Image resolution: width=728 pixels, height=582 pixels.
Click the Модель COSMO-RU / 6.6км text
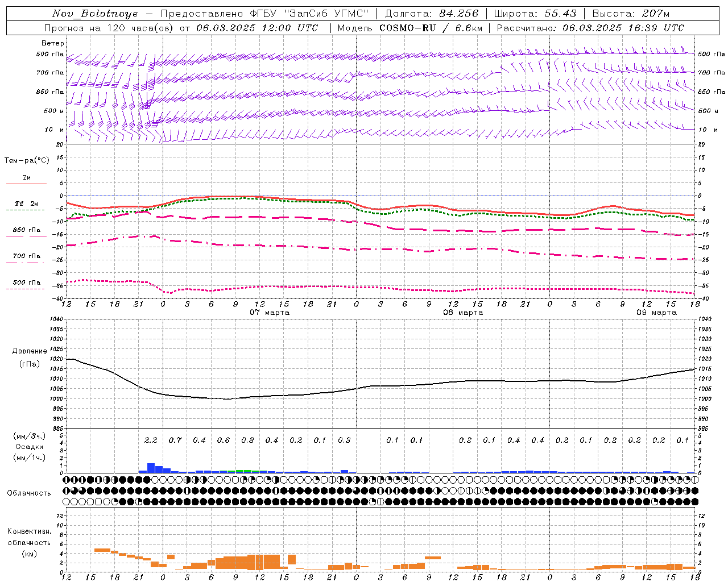click(x=409, y=28)
